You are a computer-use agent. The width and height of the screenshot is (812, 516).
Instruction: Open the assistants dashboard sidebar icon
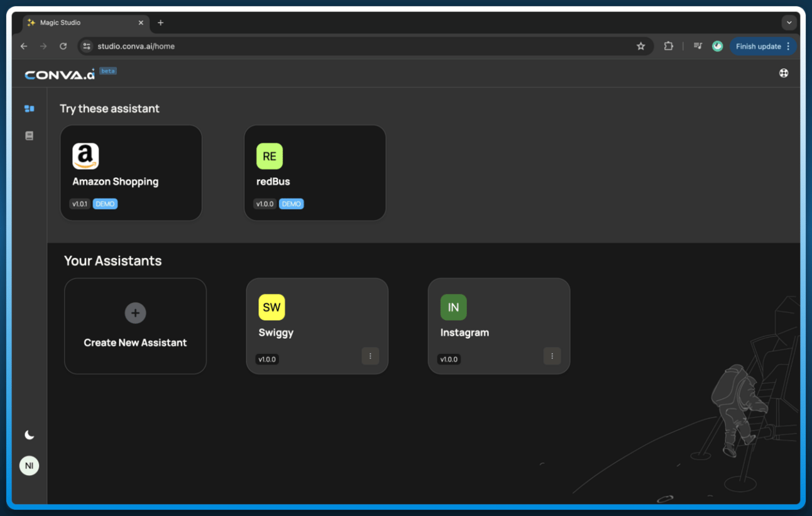click(x=29, y=109)
